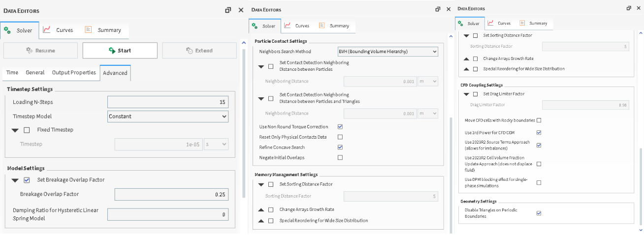Click the Resume button
The width and height of the screenshot is (644, 235).
(x=40, y=51)
